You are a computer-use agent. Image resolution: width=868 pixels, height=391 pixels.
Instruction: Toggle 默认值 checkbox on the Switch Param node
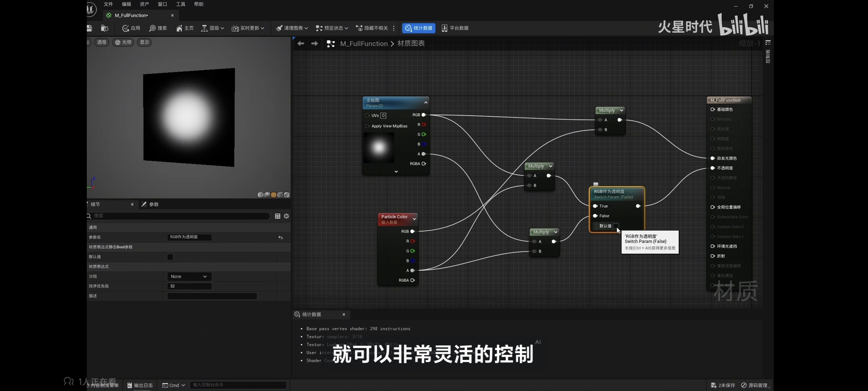click(x=616, y=226)
